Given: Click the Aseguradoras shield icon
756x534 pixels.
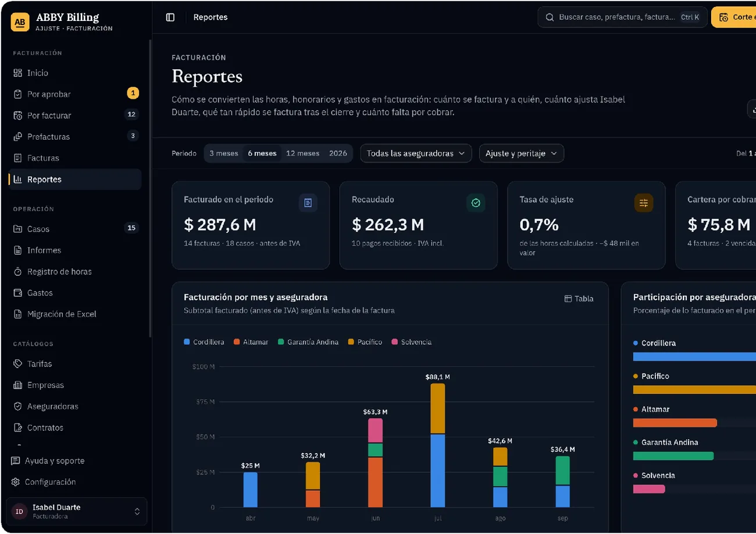Looking at the screenshot, I should [x=17, y=406].
